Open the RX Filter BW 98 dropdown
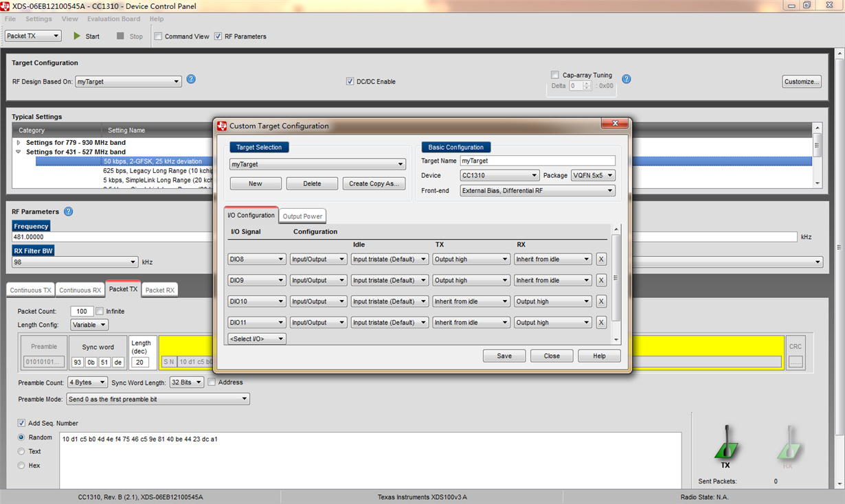Image resolution: width=845 pixels, height=504 pixels. [x=75, y=262]
